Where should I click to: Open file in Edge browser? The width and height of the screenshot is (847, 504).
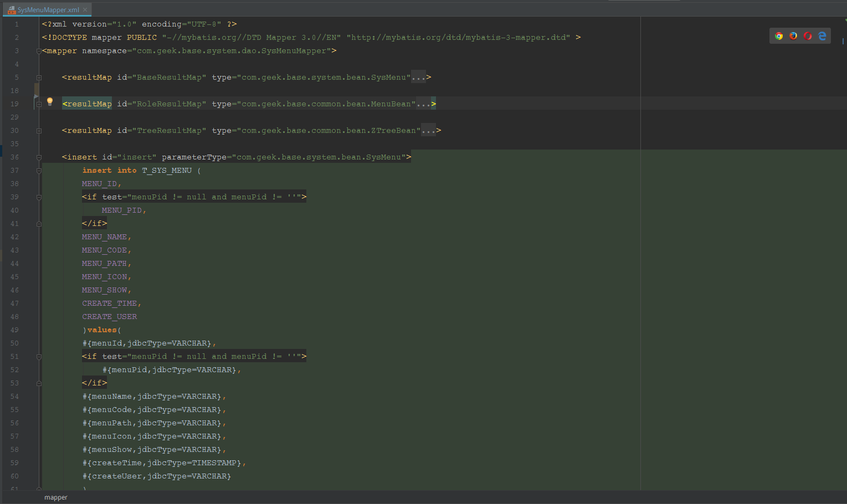[x=822, y=36]
